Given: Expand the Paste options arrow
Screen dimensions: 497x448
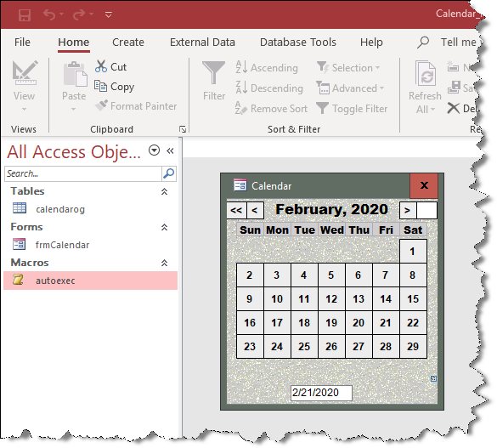Looking at the screenshot, I should [x=74, y=110].
